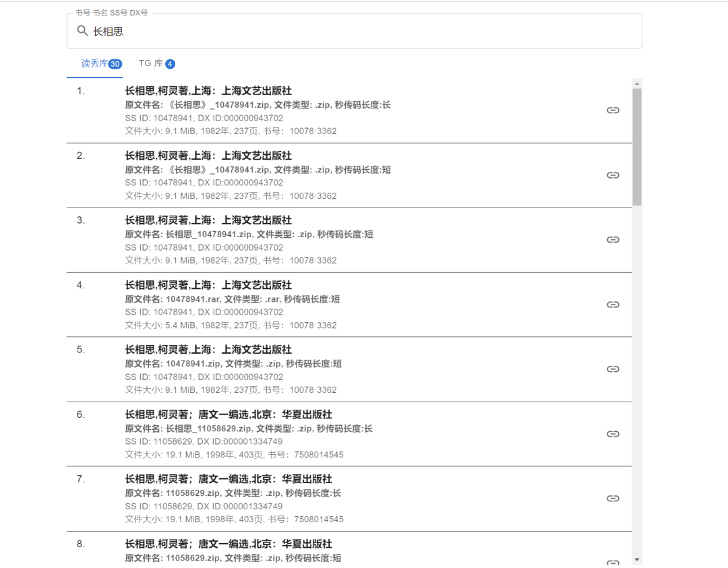The width and height of the screenshot is (728, 568).
Task: Click 原文件名 《长相思》_10478941.zip 秒传码长度:长
Action: [257, 105]
